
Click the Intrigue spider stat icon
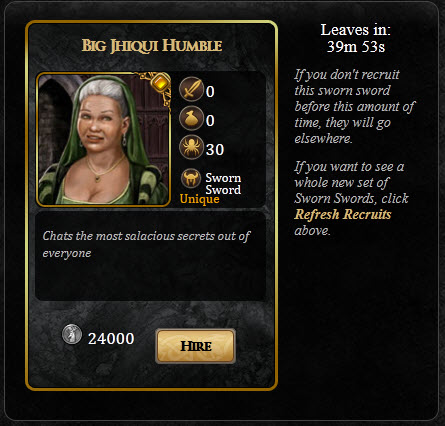coord(191,147)
